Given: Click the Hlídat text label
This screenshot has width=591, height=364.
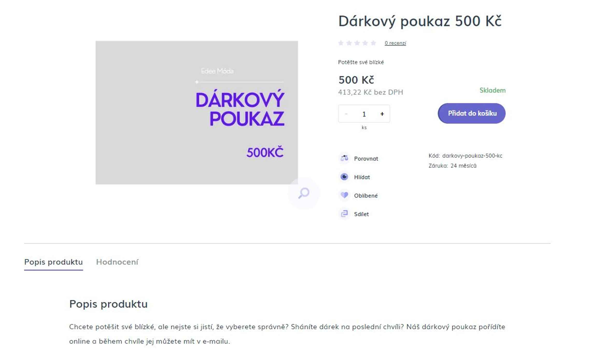Looking at the screenshot, I should pos(362,177).
